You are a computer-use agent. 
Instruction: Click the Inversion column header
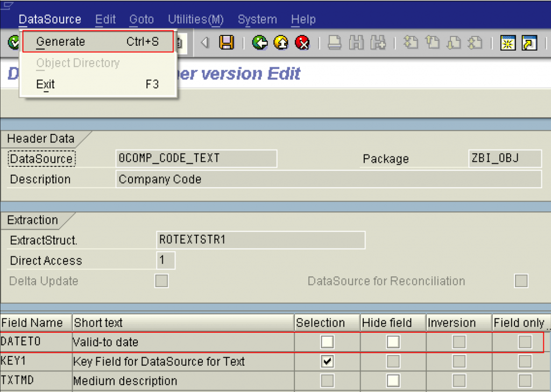(x=459, y=323)
